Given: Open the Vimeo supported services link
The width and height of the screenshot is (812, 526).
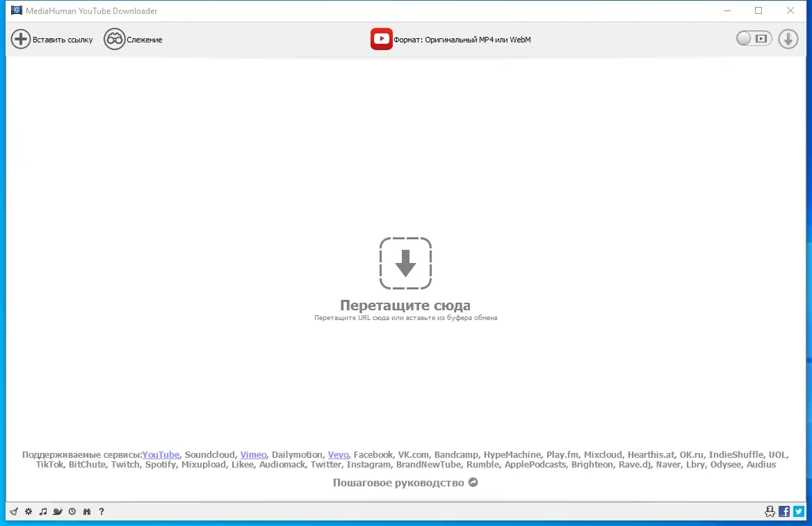Looking at the screenshot, I should click(253, 454).
